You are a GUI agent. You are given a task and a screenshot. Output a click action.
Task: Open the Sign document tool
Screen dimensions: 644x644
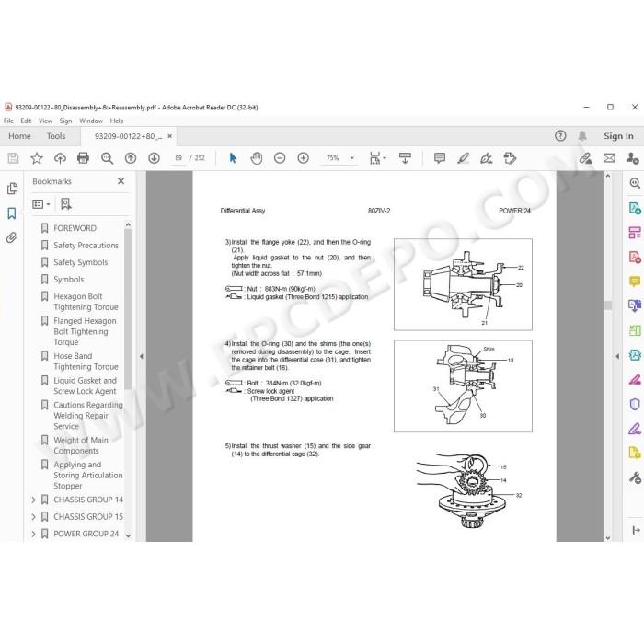click(487, 158)
